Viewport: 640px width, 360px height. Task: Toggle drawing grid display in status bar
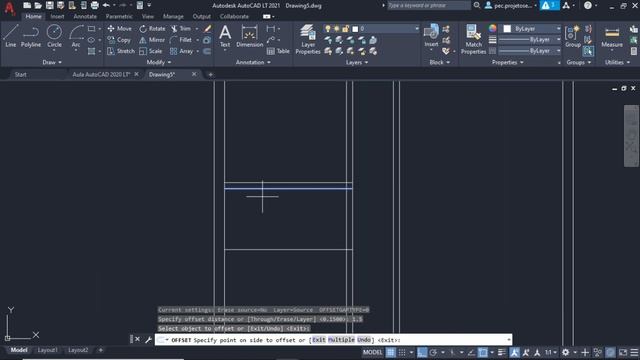tap(391, 352)
